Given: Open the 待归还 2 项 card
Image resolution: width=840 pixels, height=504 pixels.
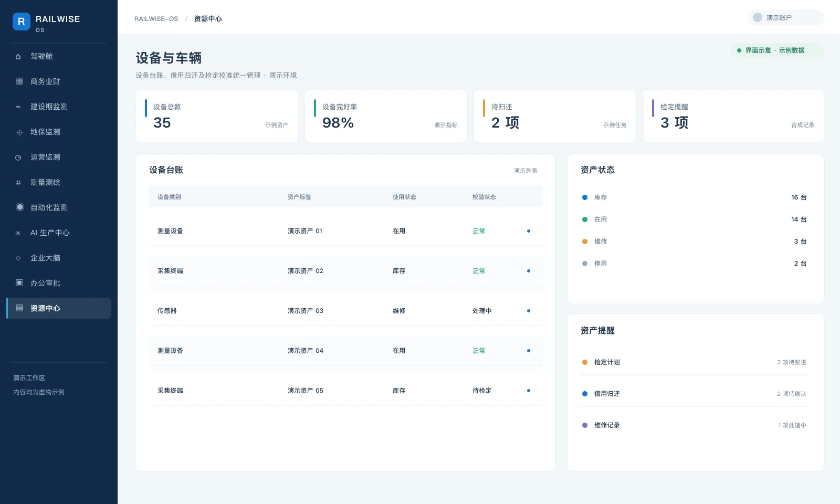Looking at the screenshot, I should point(555,116).
